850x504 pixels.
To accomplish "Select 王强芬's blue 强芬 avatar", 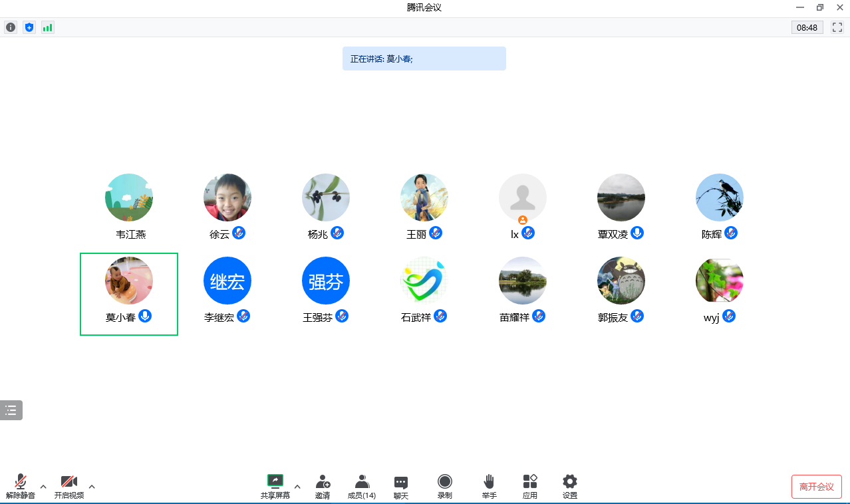I will click(326, 281).
